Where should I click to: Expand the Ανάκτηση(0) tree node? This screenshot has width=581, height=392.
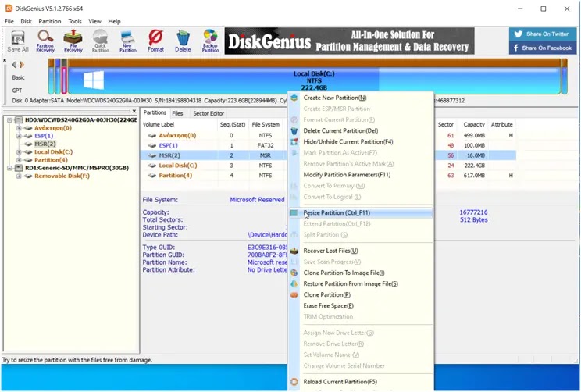19,128
